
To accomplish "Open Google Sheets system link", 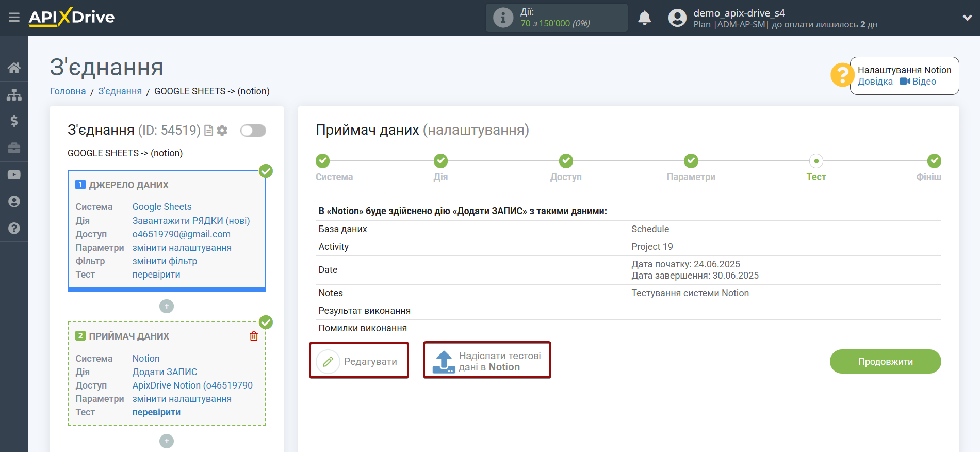I will 162,207.
